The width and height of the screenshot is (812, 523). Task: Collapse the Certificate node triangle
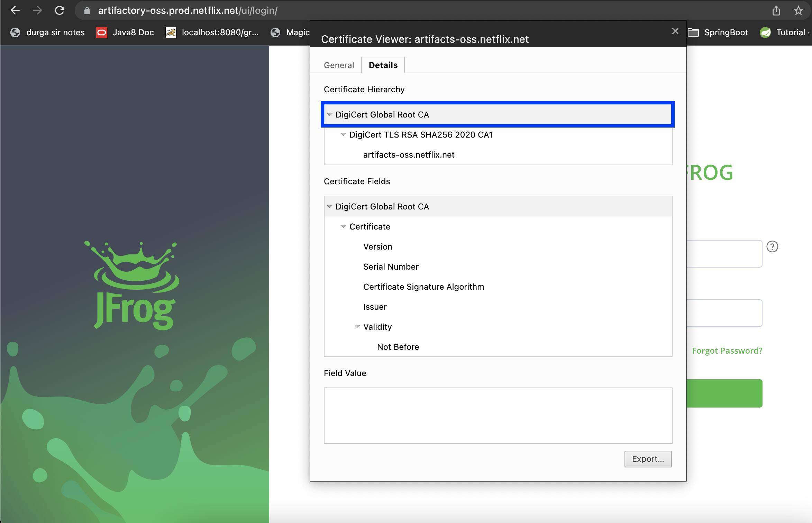344,226
